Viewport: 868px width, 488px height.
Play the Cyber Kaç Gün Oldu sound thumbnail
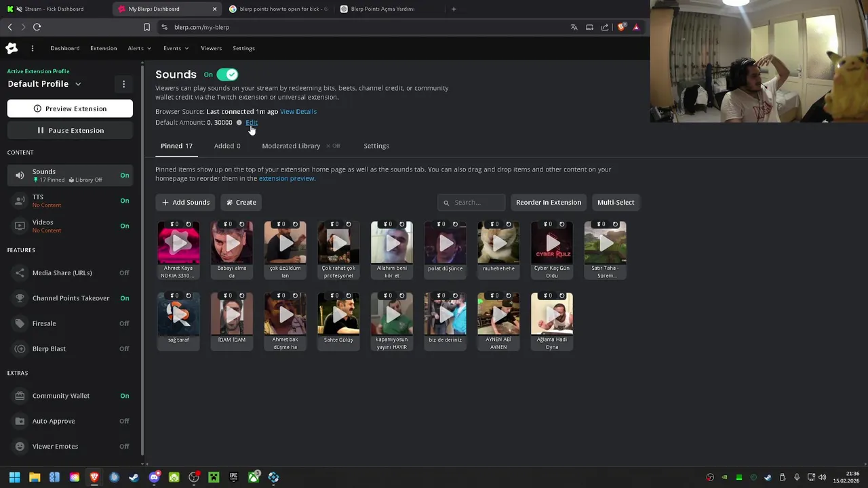552,242
